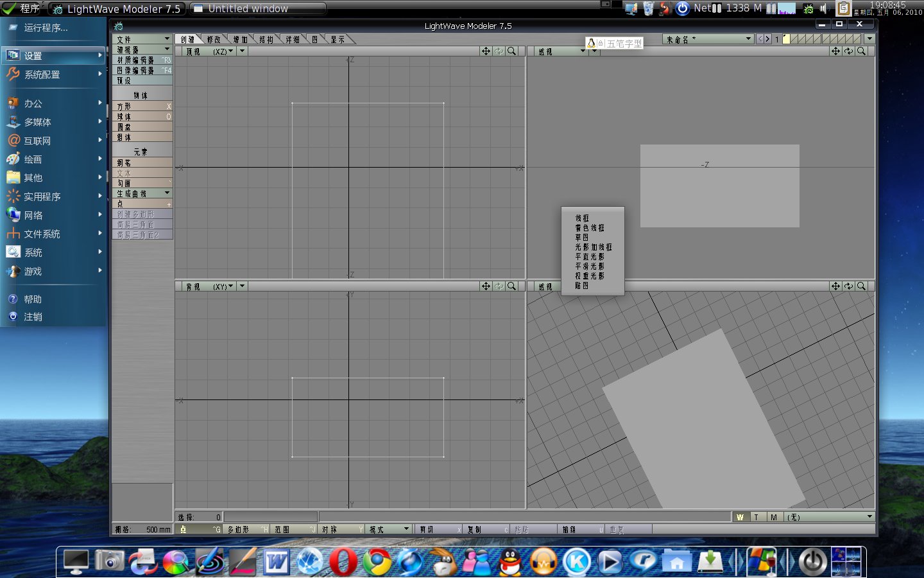
Task: Open the 未命名 object dropdown
Action: coord(708,39)
